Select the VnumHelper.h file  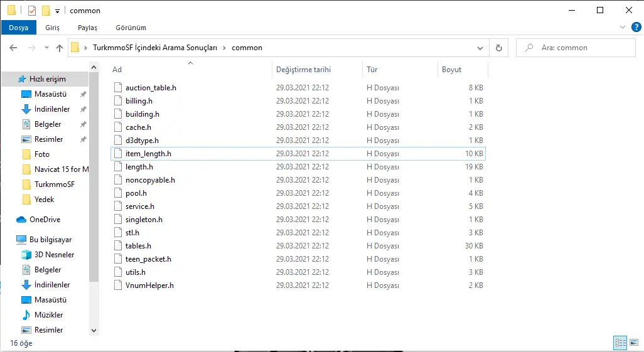click(149, 285)
